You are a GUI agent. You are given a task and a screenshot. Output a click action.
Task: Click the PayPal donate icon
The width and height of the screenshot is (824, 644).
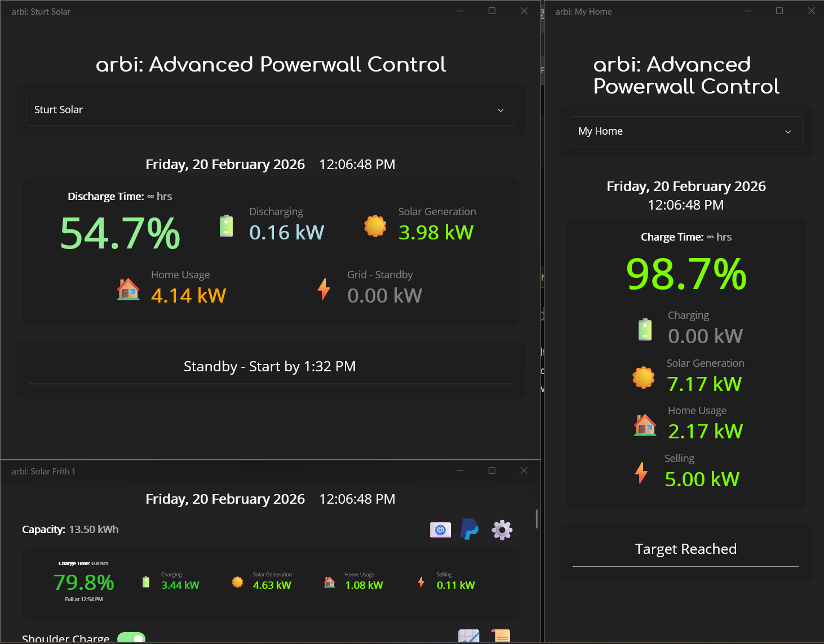click(469, 530)
